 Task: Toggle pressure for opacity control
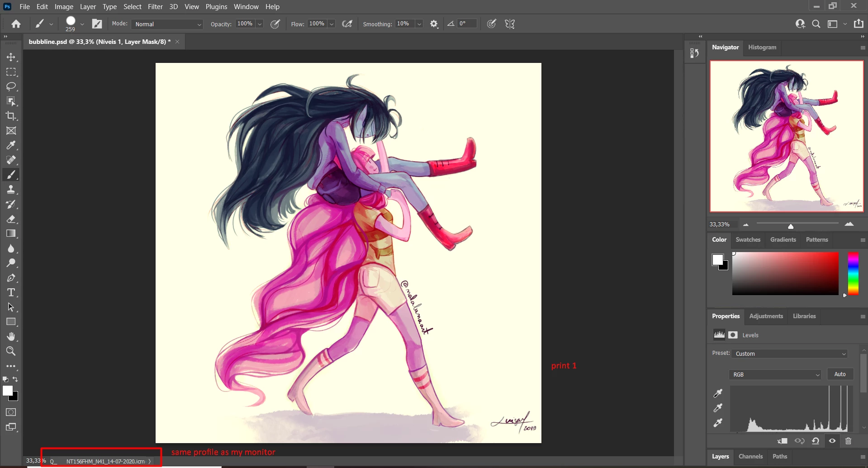275,24
